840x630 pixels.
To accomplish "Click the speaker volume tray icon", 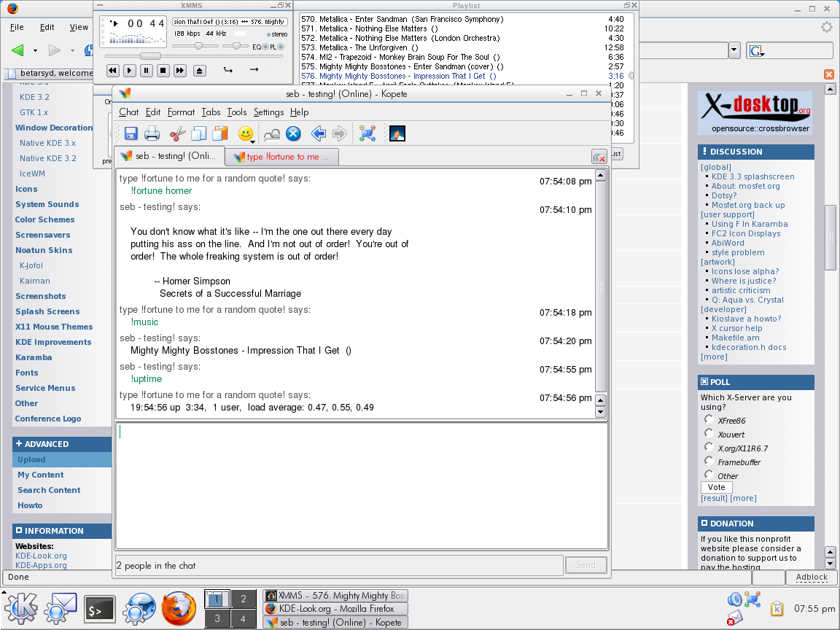I will pos(734,599).
